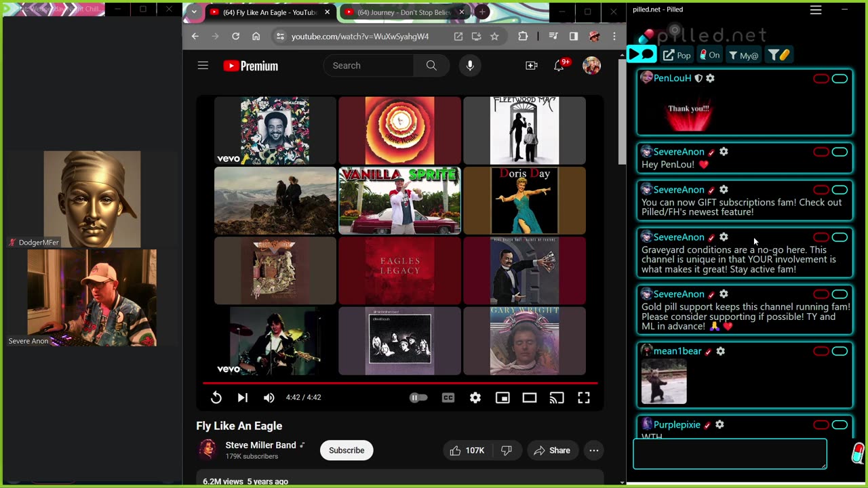Screen dimensions: 868x488
Task: Open Pilled hamburger menu
Action: [816, 9]
